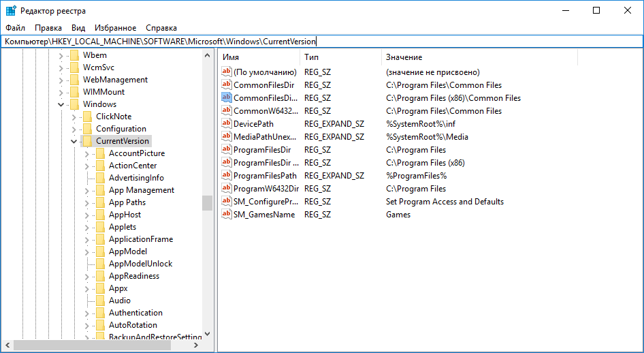This screenshot has width=644, height=353.
Task: Click the Audio folder icon in tree
Action: pos(100,301)
